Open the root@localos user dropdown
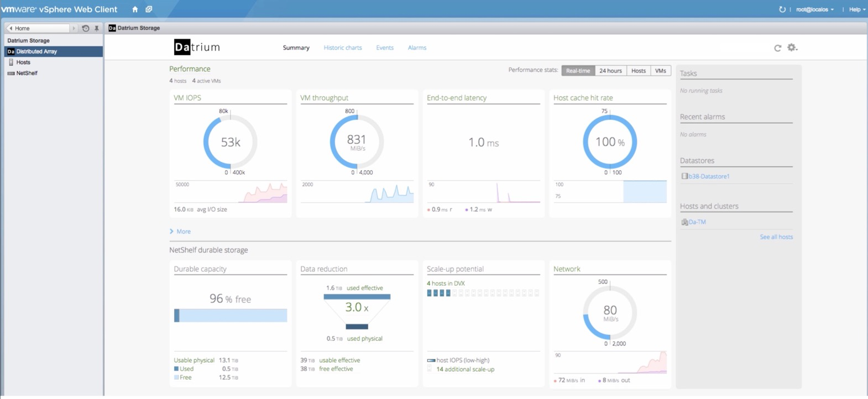Screen dimensions: 868x399 click(815, 9)
